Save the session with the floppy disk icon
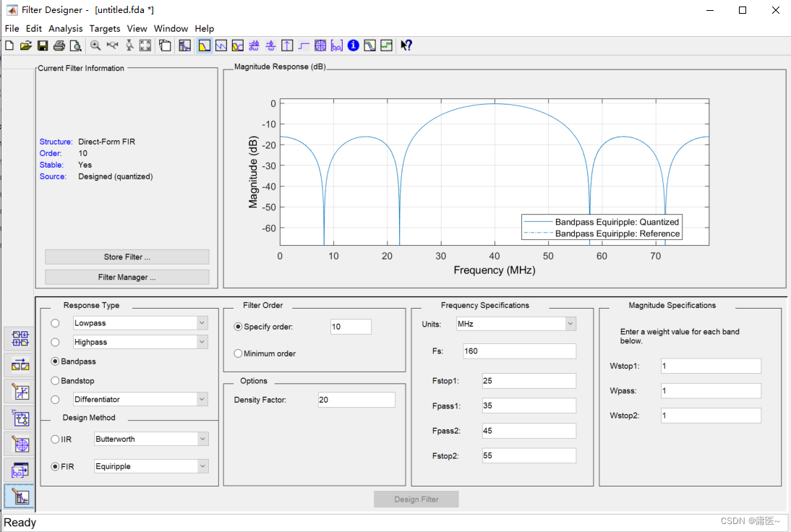Screen dimensions: 791x532 tap(43, 46)
